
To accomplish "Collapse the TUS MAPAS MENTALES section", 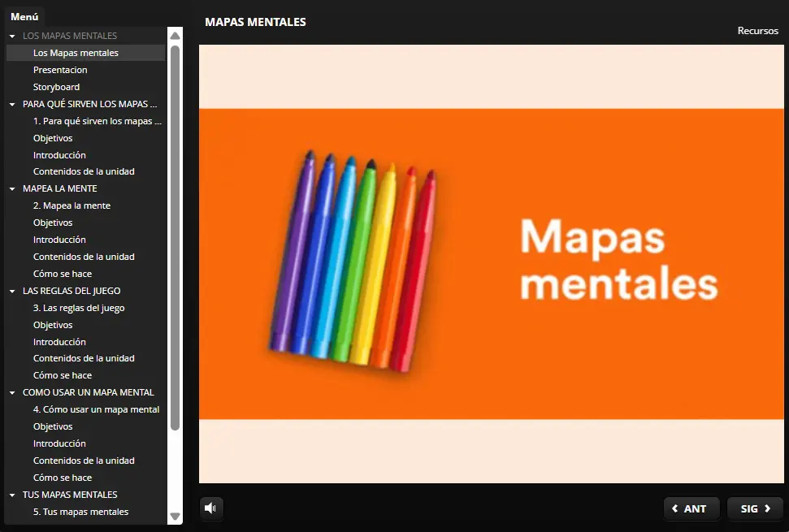I will coord(12,495).
